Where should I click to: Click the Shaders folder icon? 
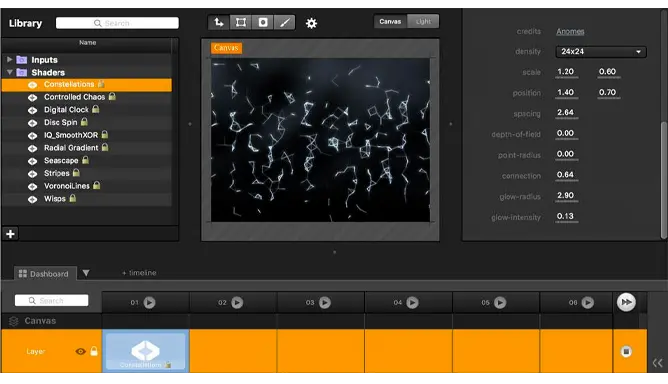pos(22,72)
